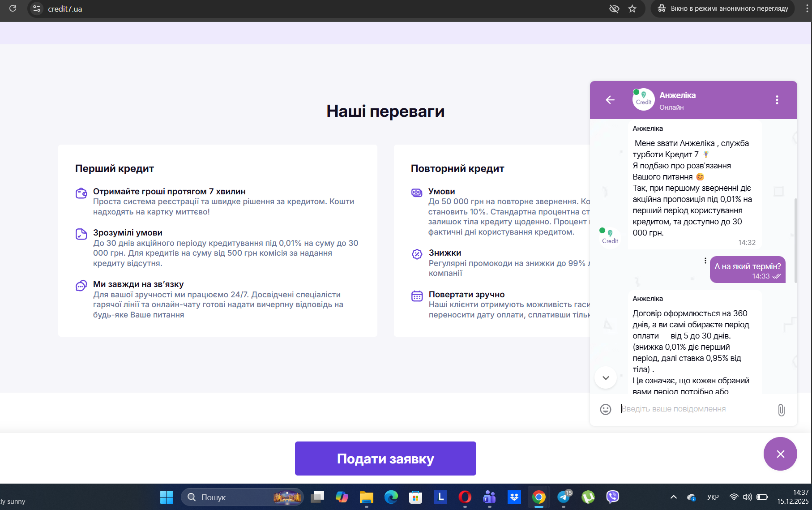Click the percent badge icon beside 'Знижки'

pyautogui.click(x=417, y=254)
